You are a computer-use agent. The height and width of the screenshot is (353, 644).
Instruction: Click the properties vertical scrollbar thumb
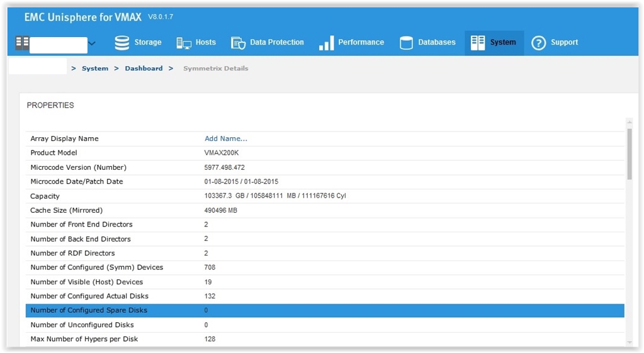(x=630, y=154)
